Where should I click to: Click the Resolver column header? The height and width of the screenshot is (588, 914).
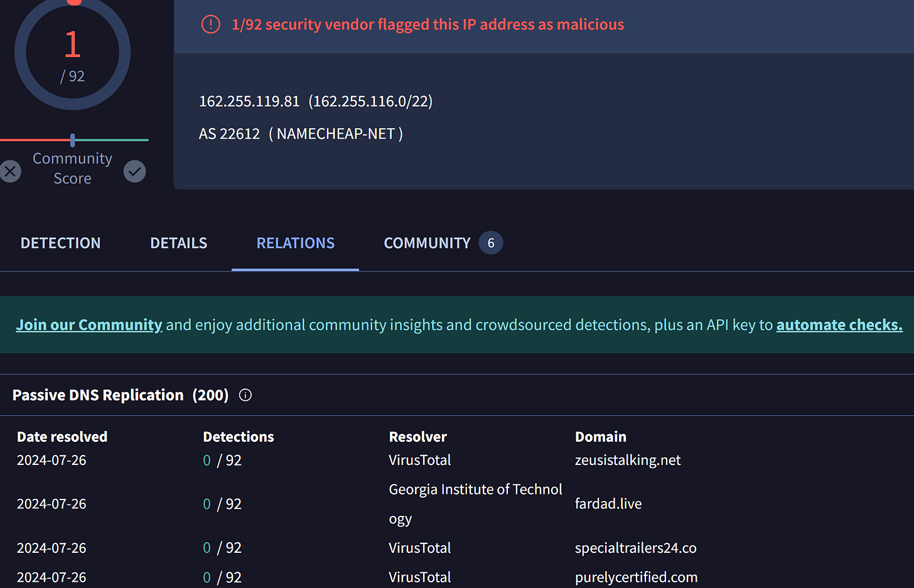pyautogui.click(x=418, y=437)
